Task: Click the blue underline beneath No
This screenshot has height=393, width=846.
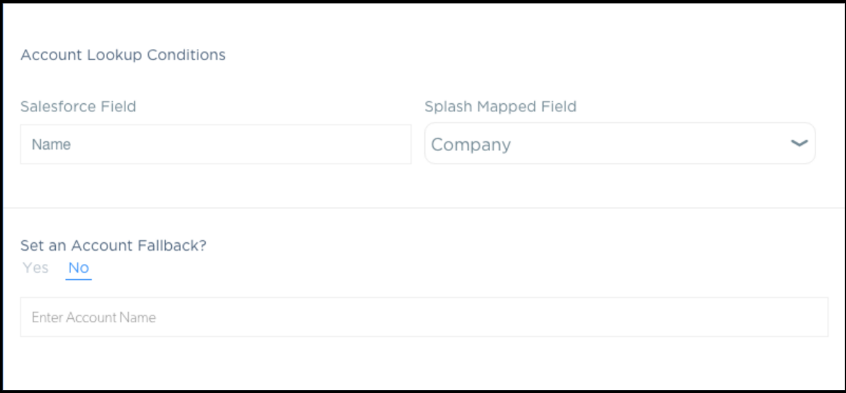Action: pyautogui.click(x=79, y=279)
